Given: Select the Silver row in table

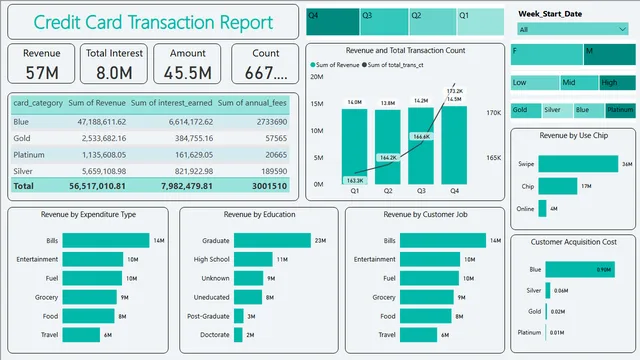Looking at the screenshot, I should coord(150,171).
